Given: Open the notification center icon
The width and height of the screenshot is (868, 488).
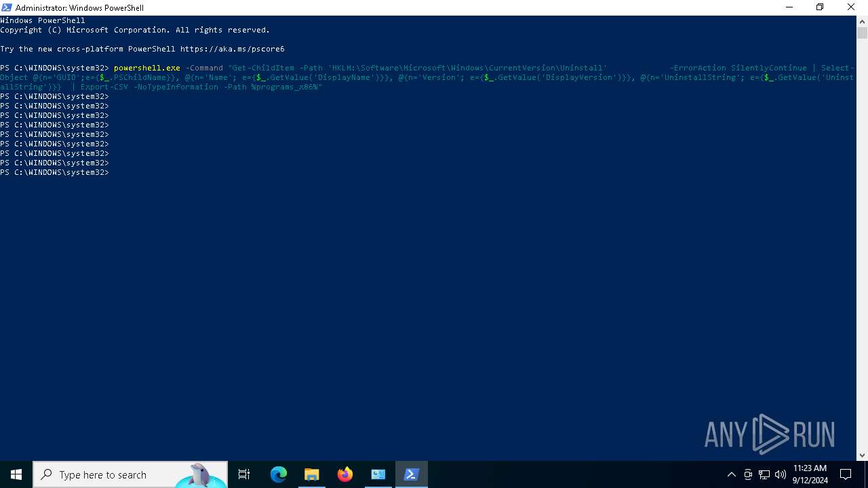Looking at the screenshot, I should [x=846, y=474].
